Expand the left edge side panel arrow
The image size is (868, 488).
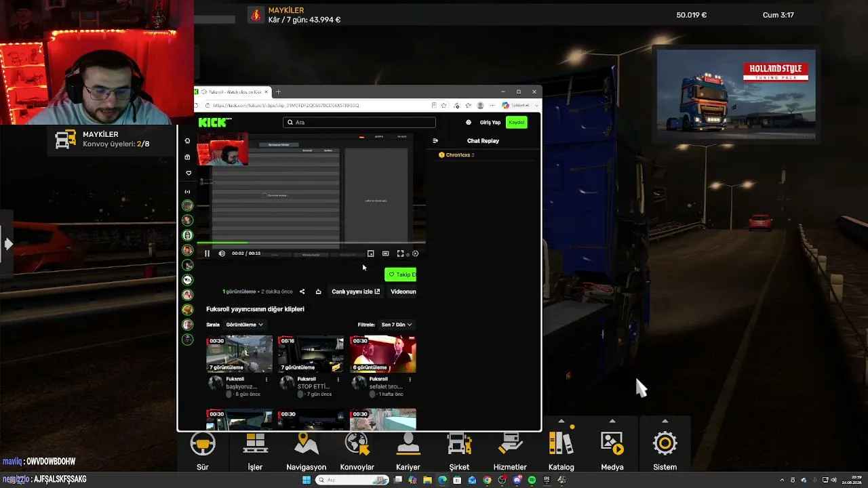click(7, 243)
